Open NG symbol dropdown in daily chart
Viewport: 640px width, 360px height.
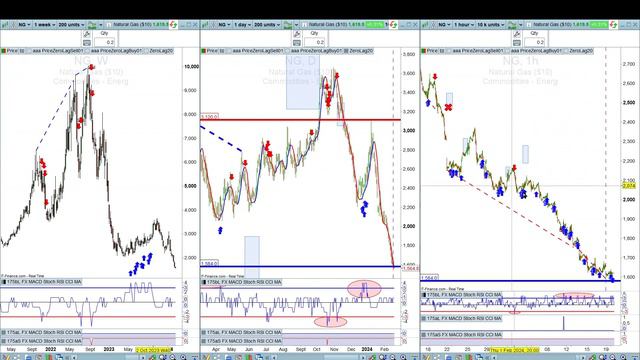click(x=224, y=25)
